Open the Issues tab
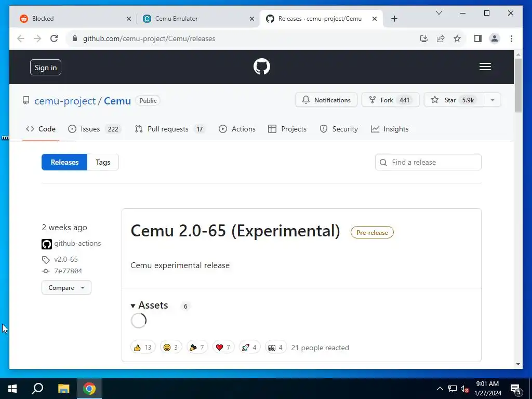Screen dimensions: 532x399 coord(95,129)
